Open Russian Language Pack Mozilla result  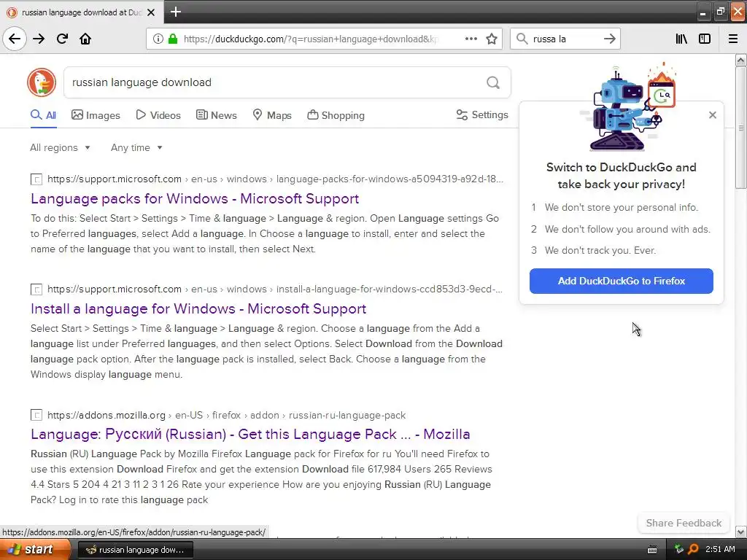pos(250,435)
